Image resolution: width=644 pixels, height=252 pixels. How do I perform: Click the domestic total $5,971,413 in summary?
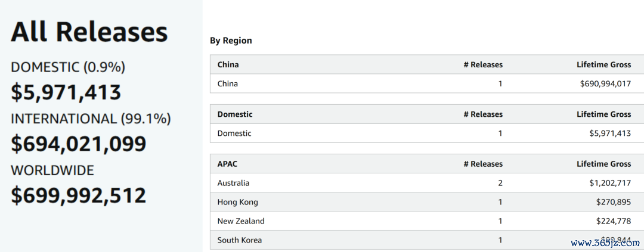tap(66, 92)
